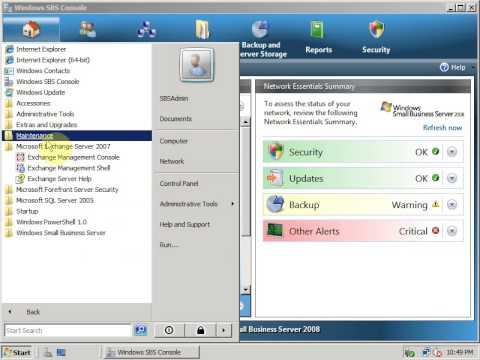480x360 pixels.
Task: Expand the Updates status row
Action: click(452, 178)
